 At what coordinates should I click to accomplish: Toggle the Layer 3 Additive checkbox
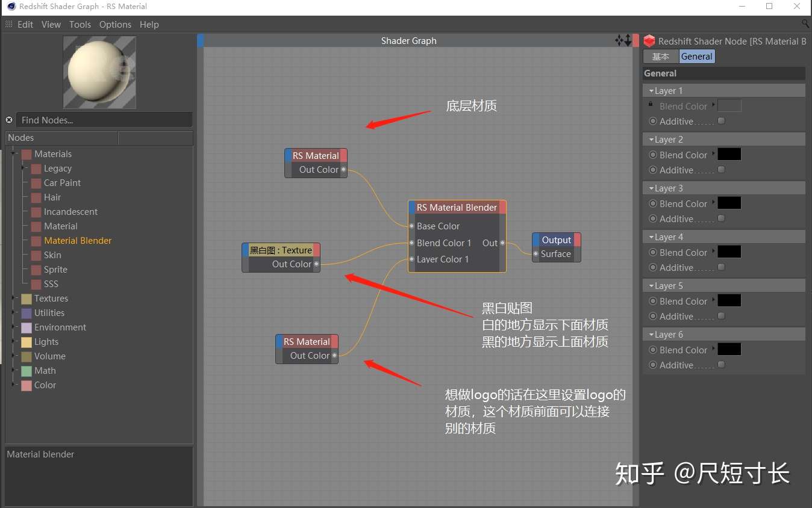pos(722,218)
